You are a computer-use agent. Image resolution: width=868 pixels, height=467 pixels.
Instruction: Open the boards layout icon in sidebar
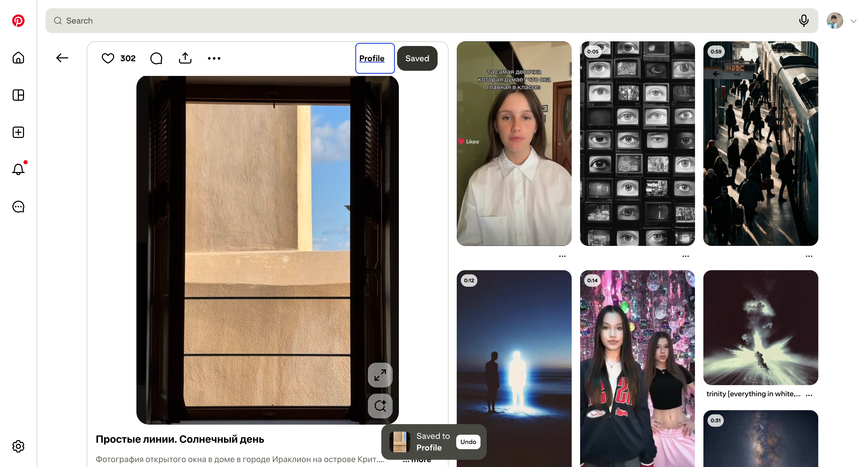[x=18, y=95]
